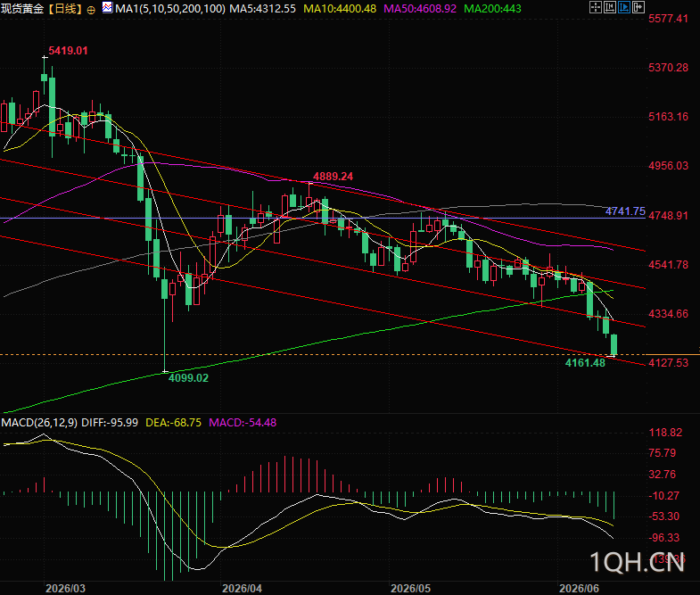Click the DEA:-68.75 value
Viewport: 700px width, 595px height.
(x=174, y=423)
